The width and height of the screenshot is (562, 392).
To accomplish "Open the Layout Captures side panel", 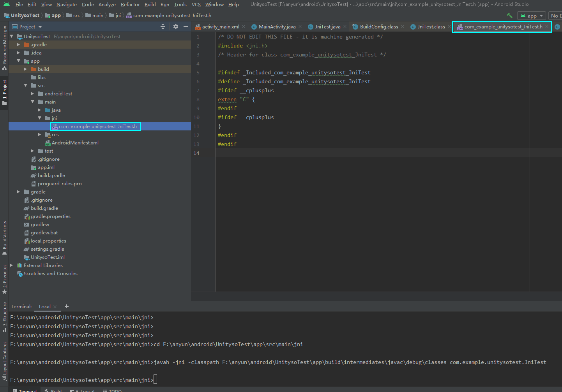I will (x=4, y=361).
